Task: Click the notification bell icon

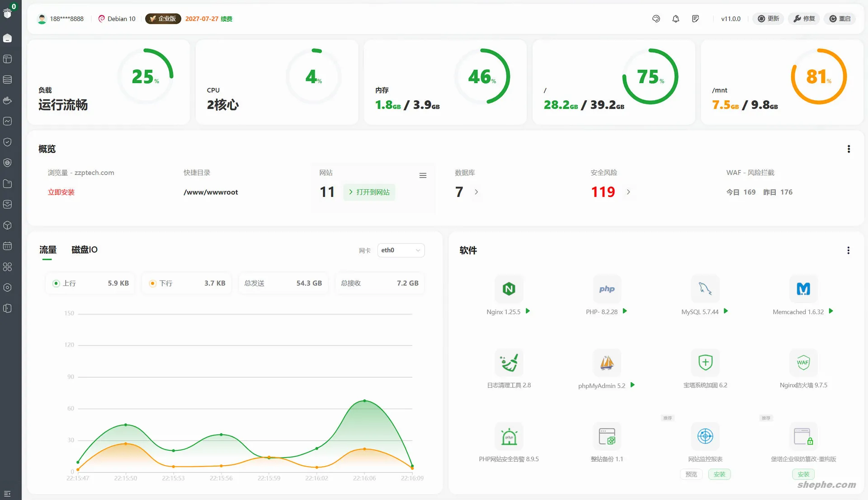Action: [x=675, y=19]
